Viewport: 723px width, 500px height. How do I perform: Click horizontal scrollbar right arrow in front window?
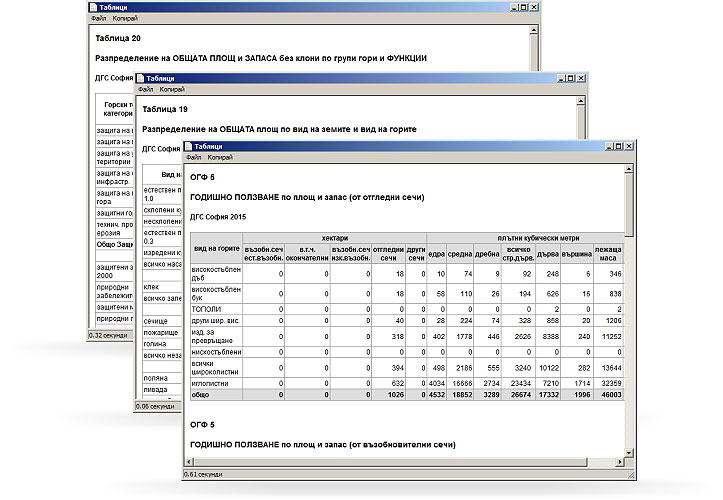618,462
